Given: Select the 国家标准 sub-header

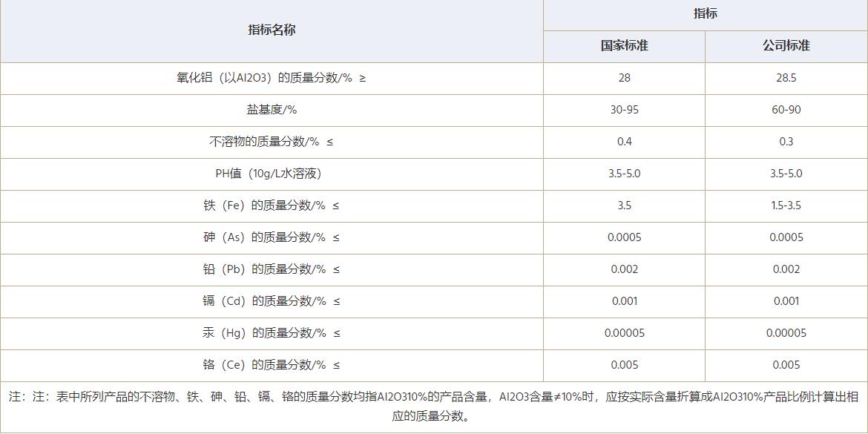Looking at the screenshot, I should pyautogui.click(x=625, y=45).
